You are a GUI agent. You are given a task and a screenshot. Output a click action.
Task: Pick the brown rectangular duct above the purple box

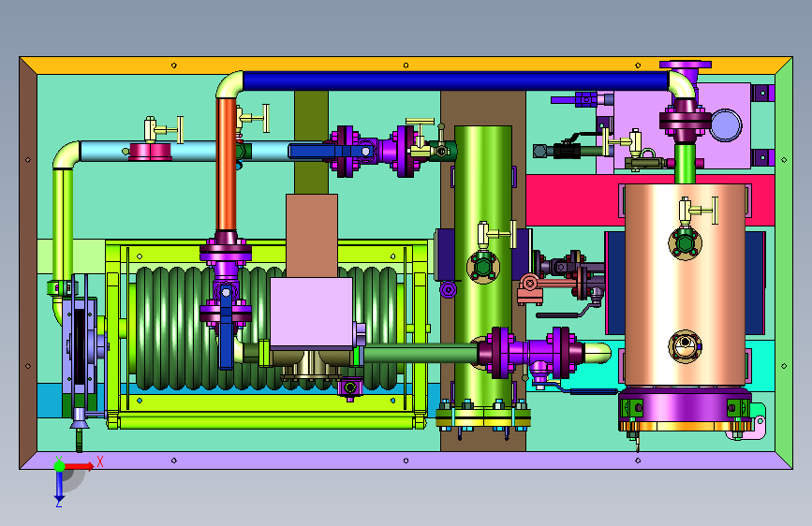point(312,236)
